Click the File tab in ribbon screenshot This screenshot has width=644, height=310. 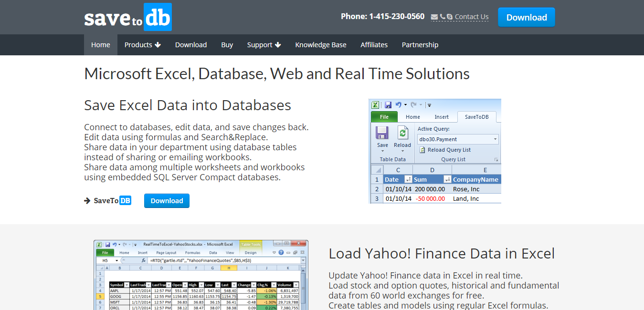(384, 117)
